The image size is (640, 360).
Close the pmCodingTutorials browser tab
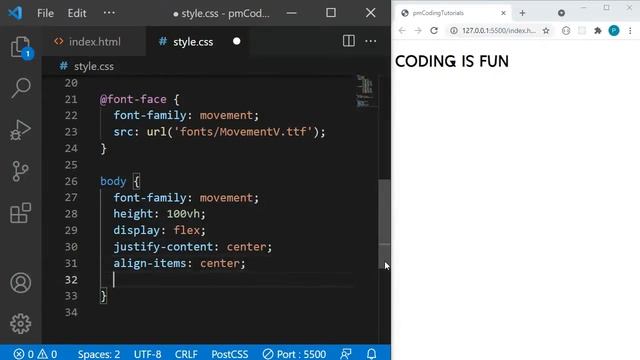503,13
